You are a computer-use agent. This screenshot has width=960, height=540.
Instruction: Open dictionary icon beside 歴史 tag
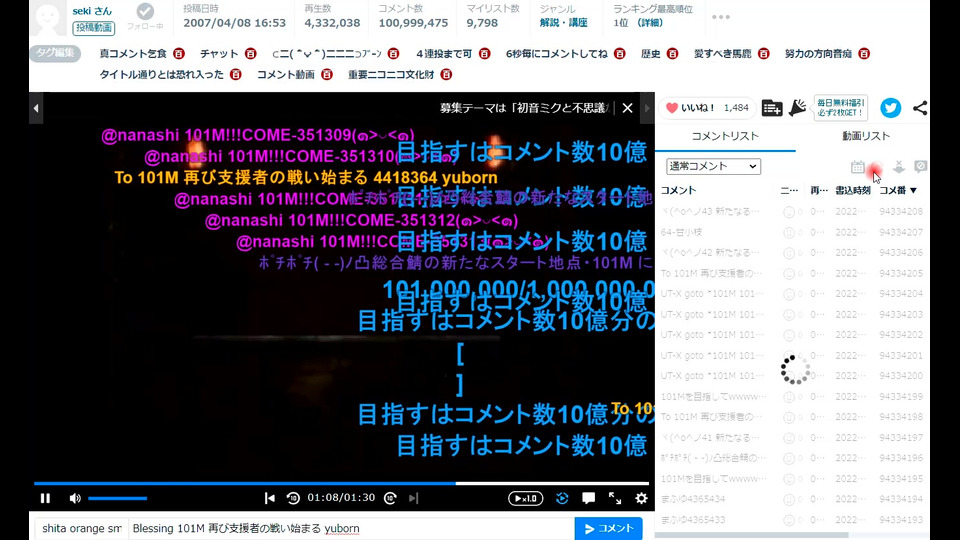672,54
